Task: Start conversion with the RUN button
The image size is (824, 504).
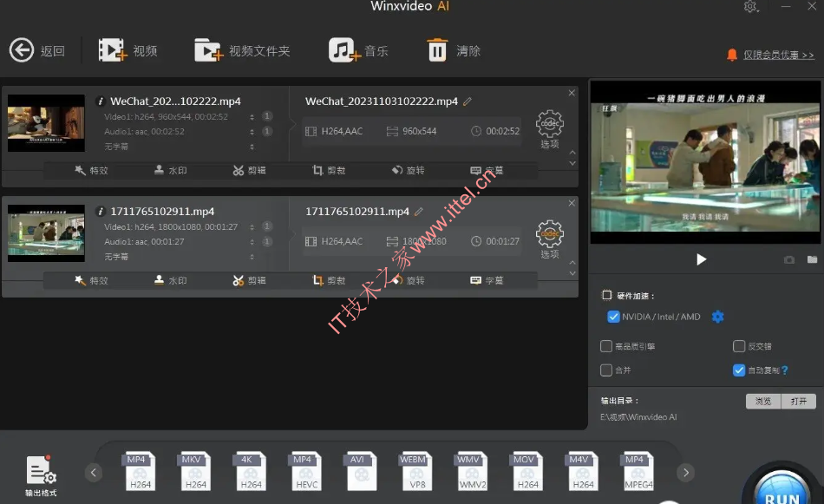Action: click(x=781, y=488)
